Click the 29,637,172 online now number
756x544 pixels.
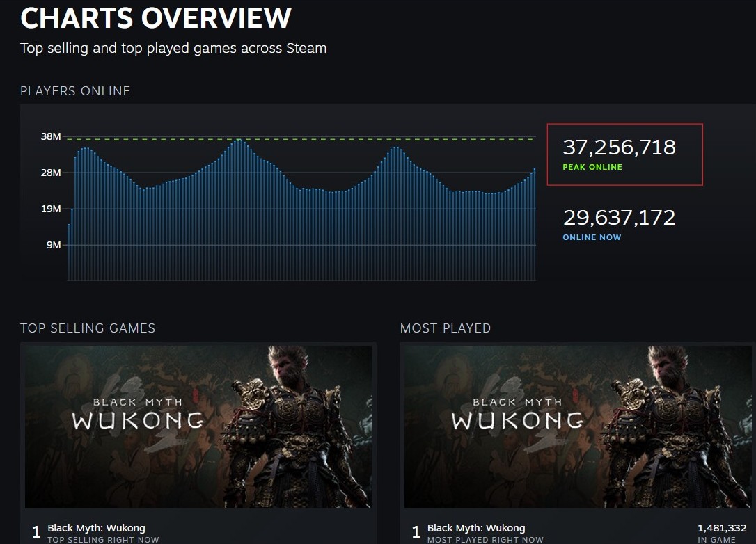619,218
